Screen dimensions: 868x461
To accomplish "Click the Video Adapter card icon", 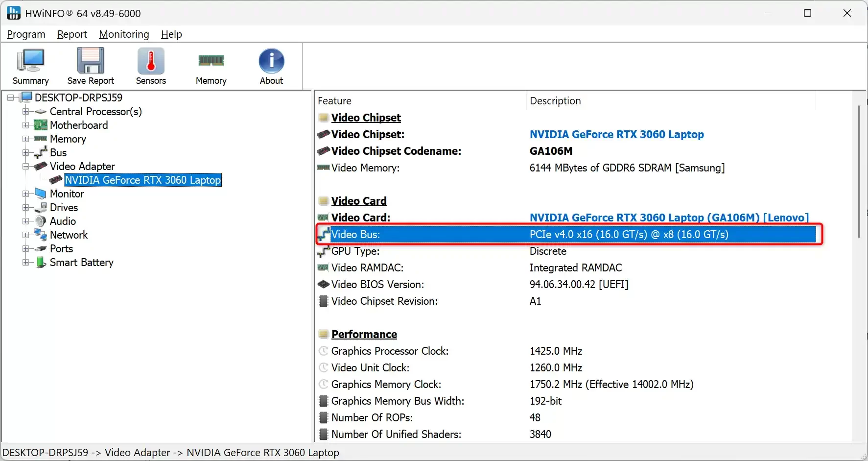I will pyautogui.click(x=41, y=166).
